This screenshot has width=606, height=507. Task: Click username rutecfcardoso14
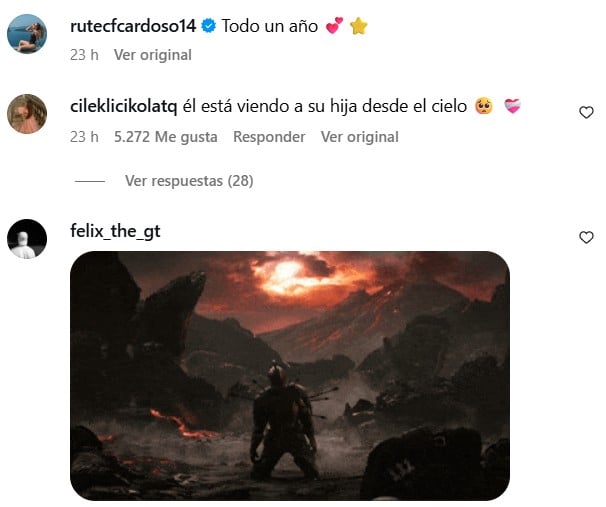[x=133, y=26]
